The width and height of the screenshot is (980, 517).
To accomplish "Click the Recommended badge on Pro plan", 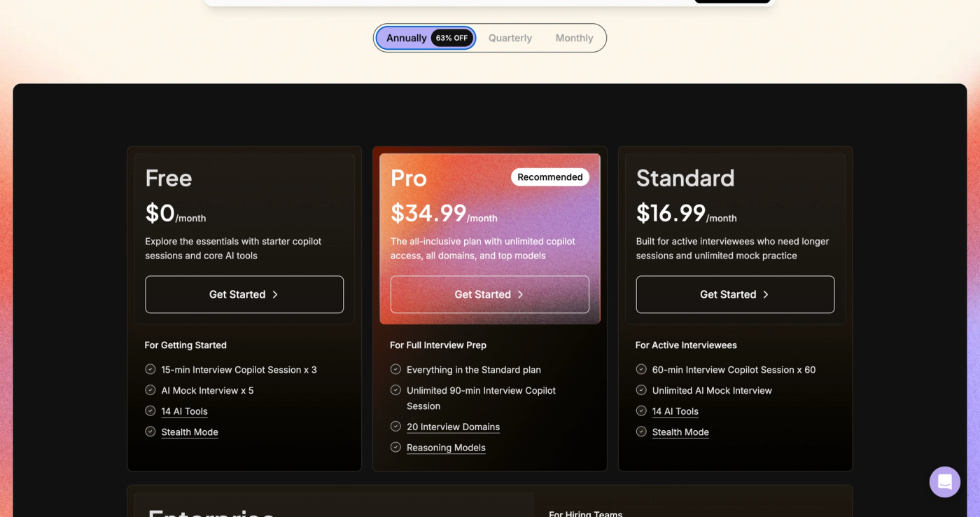I will [550, 177].
